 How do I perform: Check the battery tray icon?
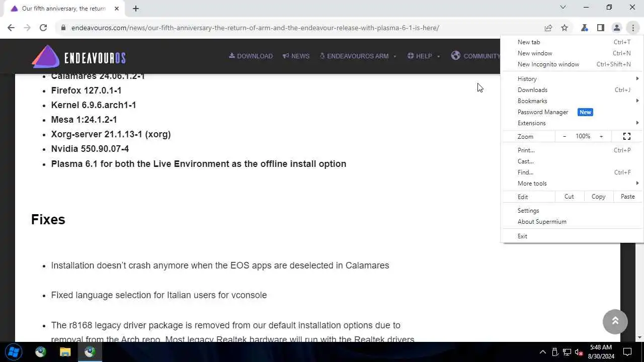[x=555, y=352]
